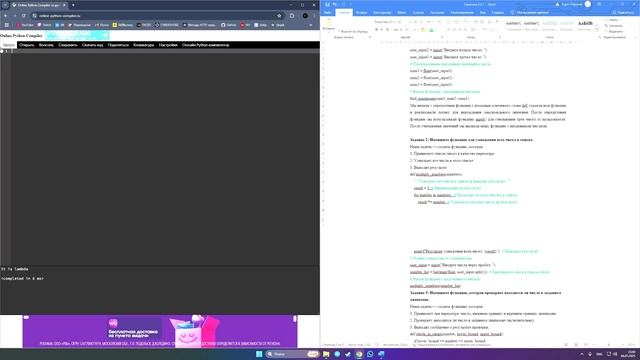Viewport: 640px width, 360px height.
Task: Expand the Word styles gallery
Action: tap(597, 30)
